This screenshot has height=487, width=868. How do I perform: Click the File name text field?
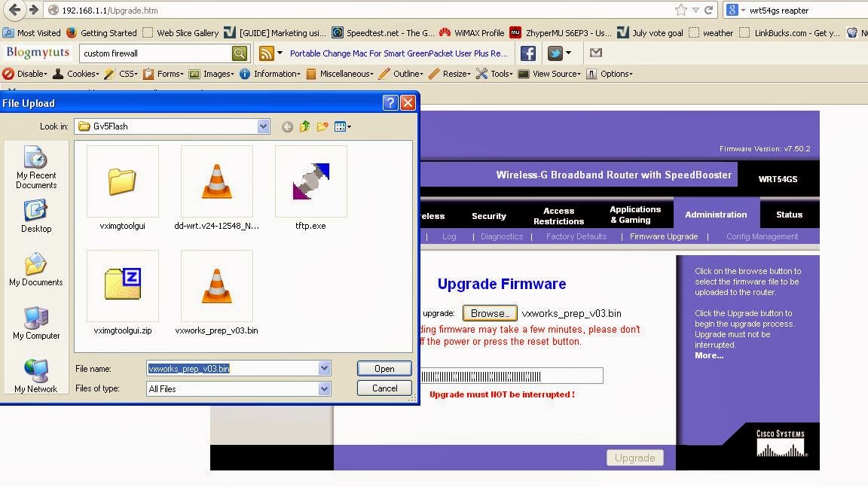tap(233, 369)
